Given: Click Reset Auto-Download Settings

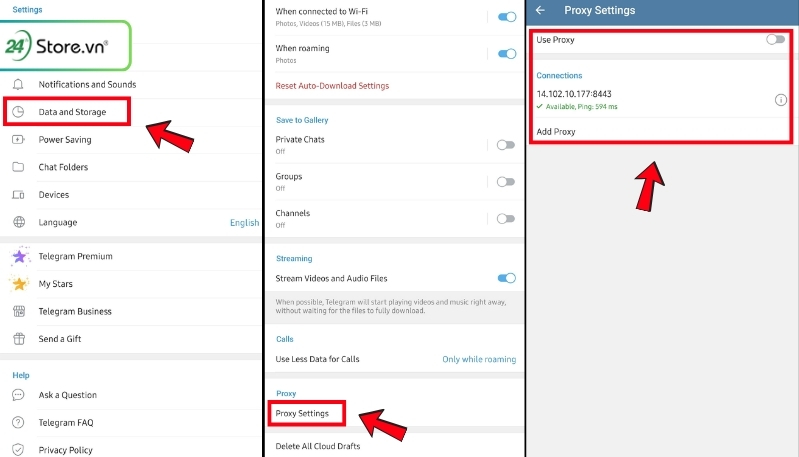Looking at the screenshot, I should (x=332, y=86).
